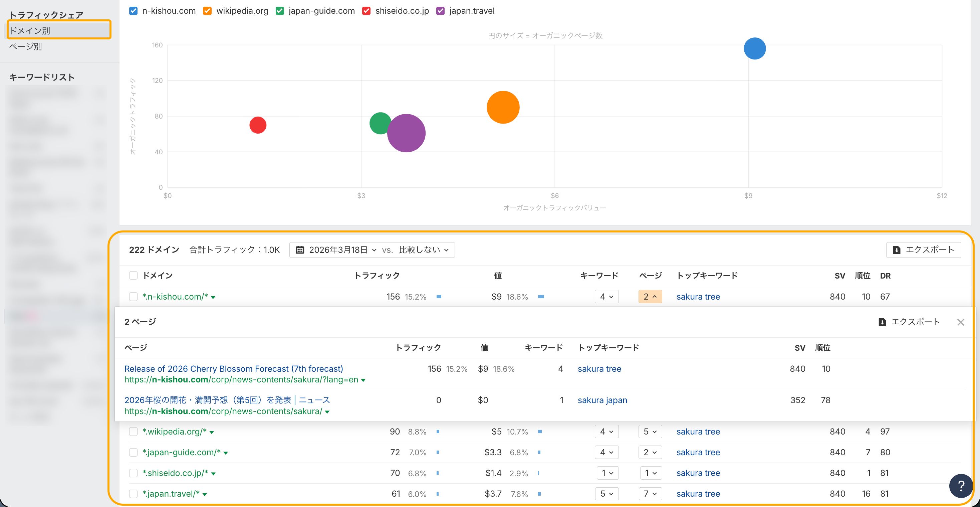This screenshot has height=507, width=980.
Task: Click the calendar icon for date
Action: point(300,250)
